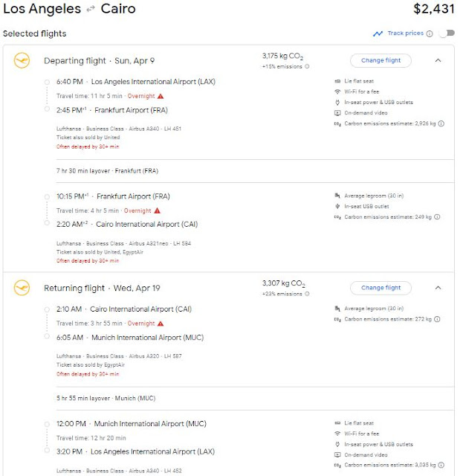This screenshot has width=460, height=476.
Task: Open info for 249 kg carbon estimate
Action: [x=437, y=216]
